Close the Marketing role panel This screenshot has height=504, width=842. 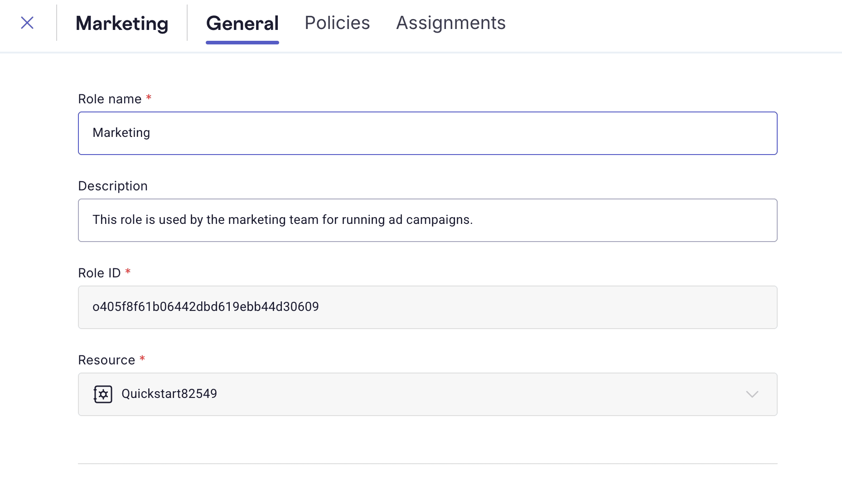(27, 23)
